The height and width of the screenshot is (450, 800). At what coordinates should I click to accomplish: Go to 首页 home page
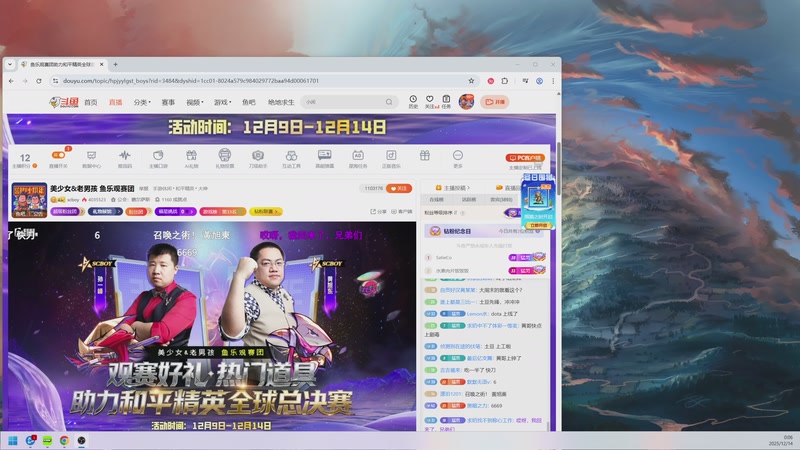coord(91,102)
